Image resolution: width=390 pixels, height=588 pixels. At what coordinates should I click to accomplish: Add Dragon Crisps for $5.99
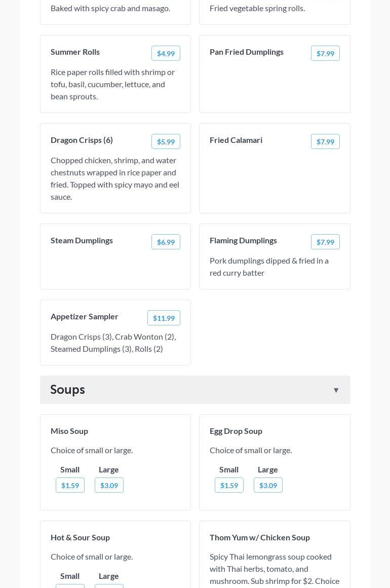click(166, 141)
